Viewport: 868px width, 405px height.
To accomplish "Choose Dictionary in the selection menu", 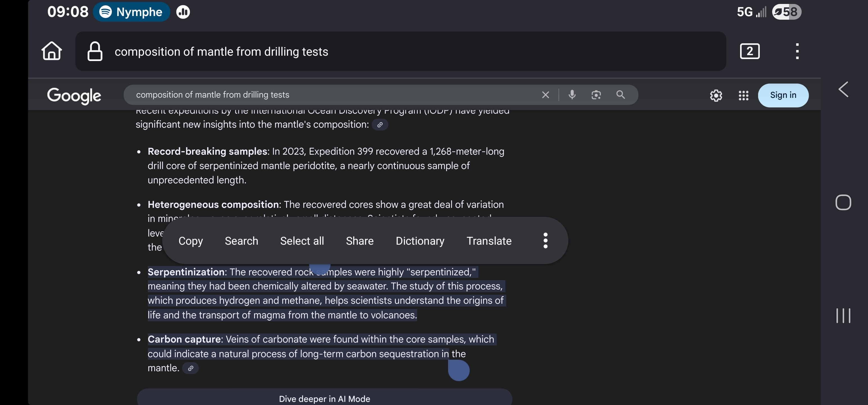I will tap(420, 241).
